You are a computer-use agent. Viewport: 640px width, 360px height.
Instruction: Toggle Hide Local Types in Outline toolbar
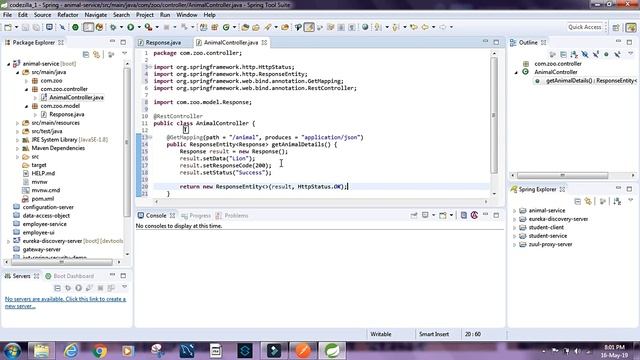coord(617,54)
